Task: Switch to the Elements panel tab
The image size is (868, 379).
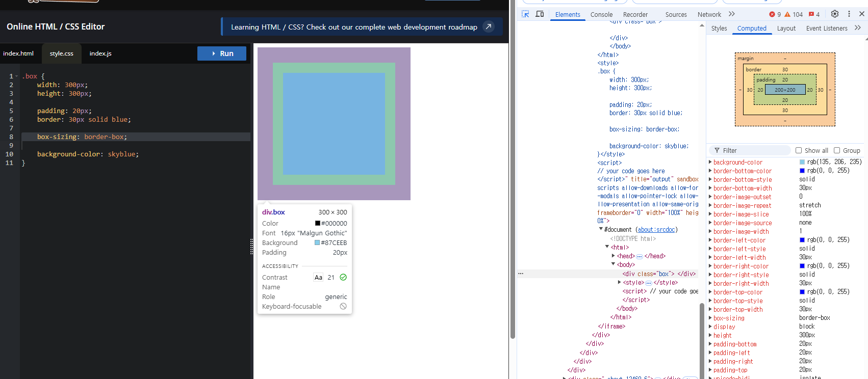Action: coord(568,14)
